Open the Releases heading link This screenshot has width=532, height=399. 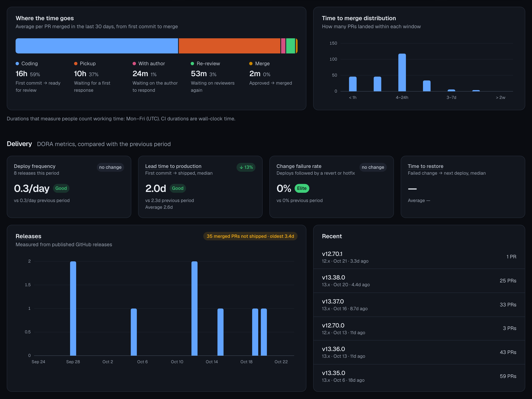coord(28,236)
